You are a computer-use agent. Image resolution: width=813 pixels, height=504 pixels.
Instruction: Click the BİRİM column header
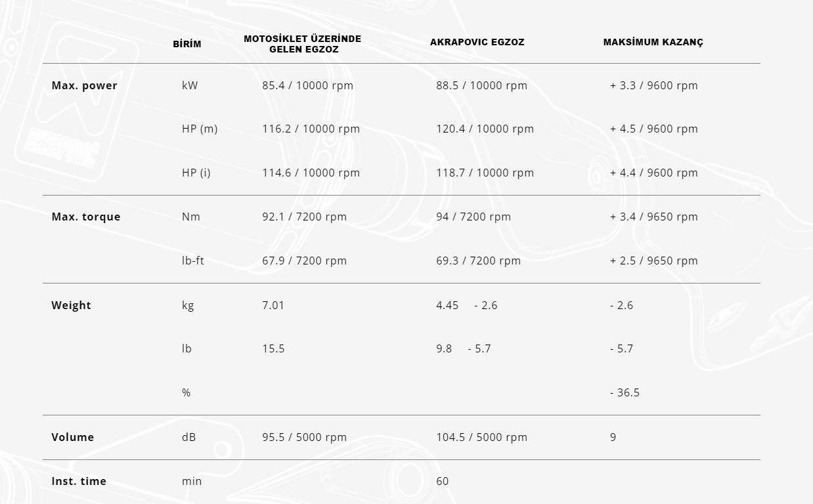[187, 44]
